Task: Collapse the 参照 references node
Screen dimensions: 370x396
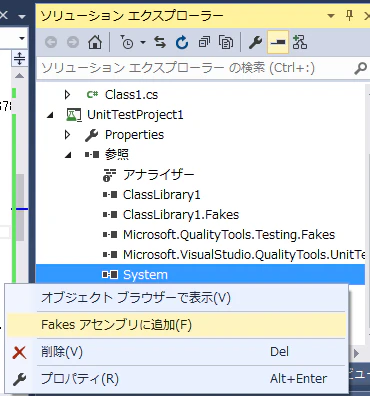Action: pyautogui.click(x=68, y=155)
